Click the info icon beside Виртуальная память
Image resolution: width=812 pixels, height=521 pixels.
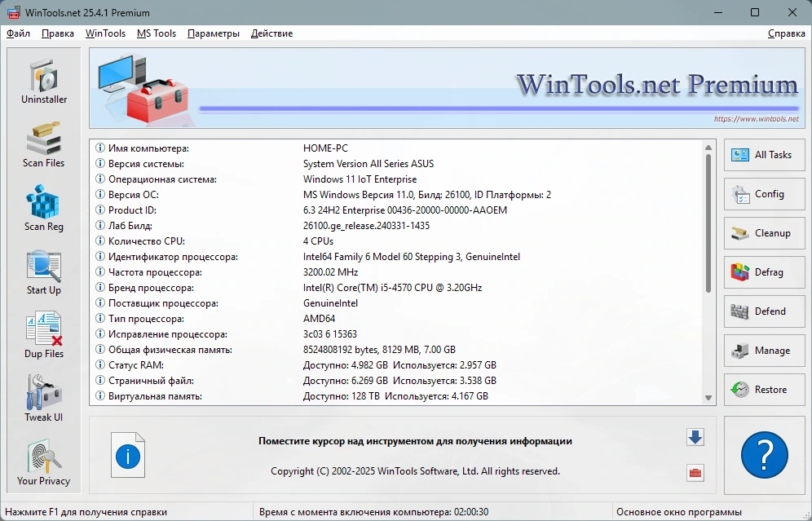[x=100, y=396]
